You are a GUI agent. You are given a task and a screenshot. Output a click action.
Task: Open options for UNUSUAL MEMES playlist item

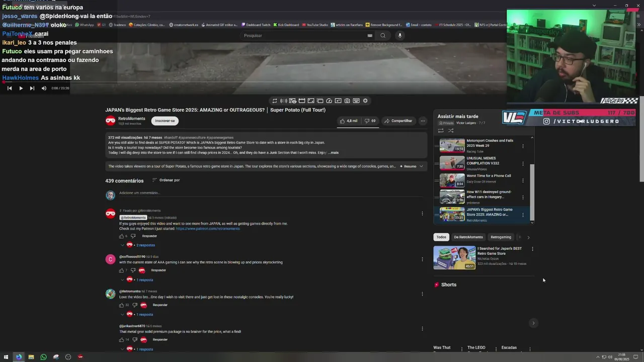[523, 163]
